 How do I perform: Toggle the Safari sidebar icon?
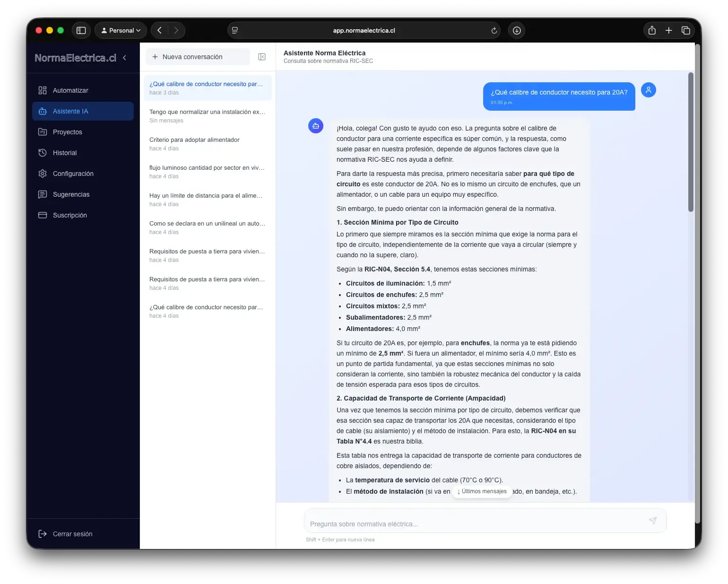[81, 30]
